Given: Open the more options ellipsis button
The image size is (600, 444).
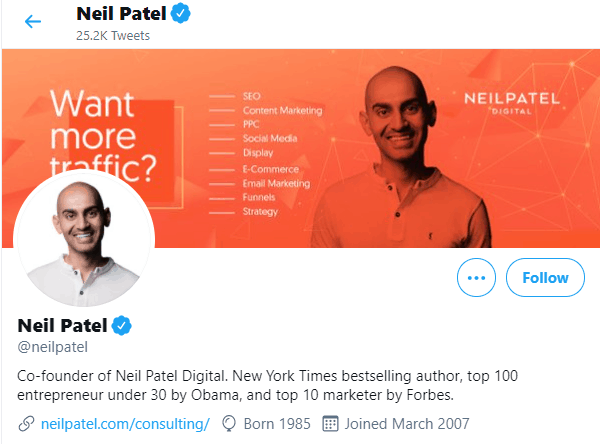Looking at the screenshot, I should [x=476, y=277].
